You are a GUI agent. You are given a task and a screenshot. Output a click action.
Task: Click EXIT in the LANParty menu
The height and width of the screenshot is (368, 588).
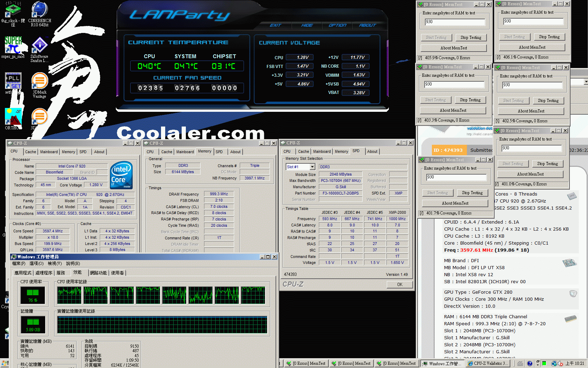[275, 25]
